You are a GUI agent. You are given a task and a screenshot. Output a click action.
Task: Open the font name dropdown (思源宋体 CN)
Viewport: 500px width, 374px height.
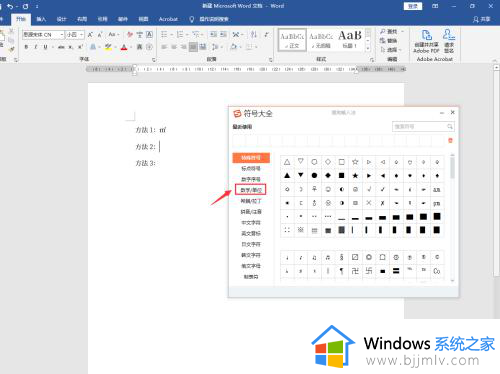click(62, 35)
